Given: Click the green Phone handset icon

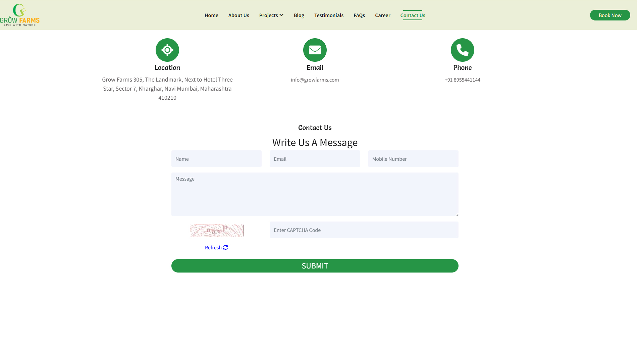Looking at the screenshot, I should pos(463,50).
